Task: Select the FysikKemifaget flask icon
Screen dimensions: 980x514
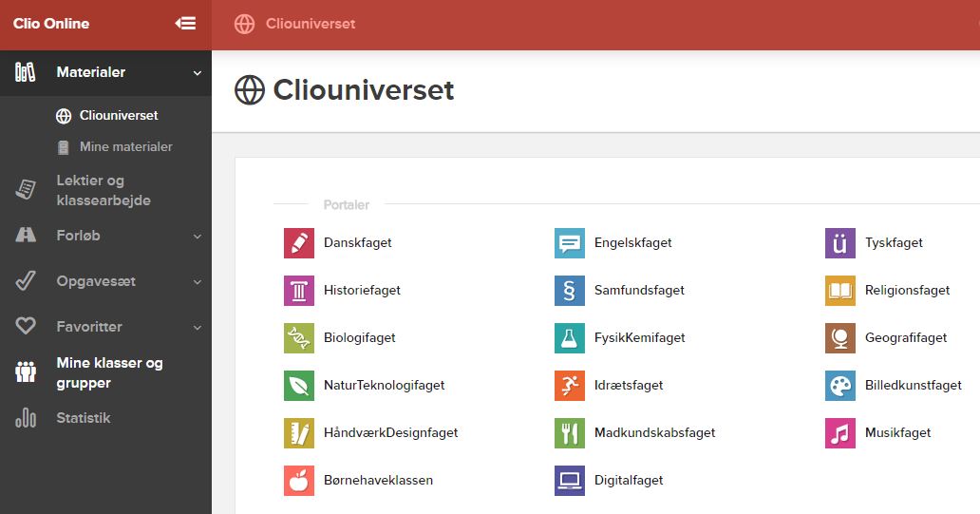Action: pyautogui.click(x=570, y=338)
